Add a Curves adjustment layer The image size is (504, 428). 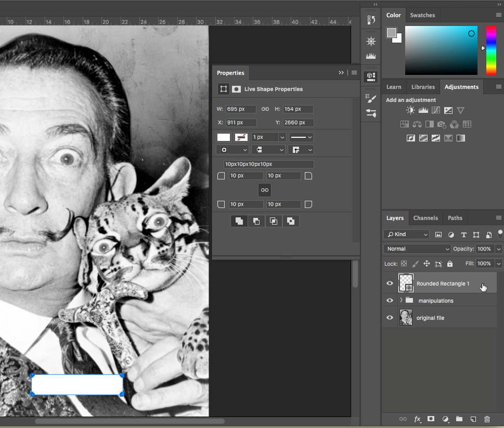pyautogui.click(x=435, y=110)
